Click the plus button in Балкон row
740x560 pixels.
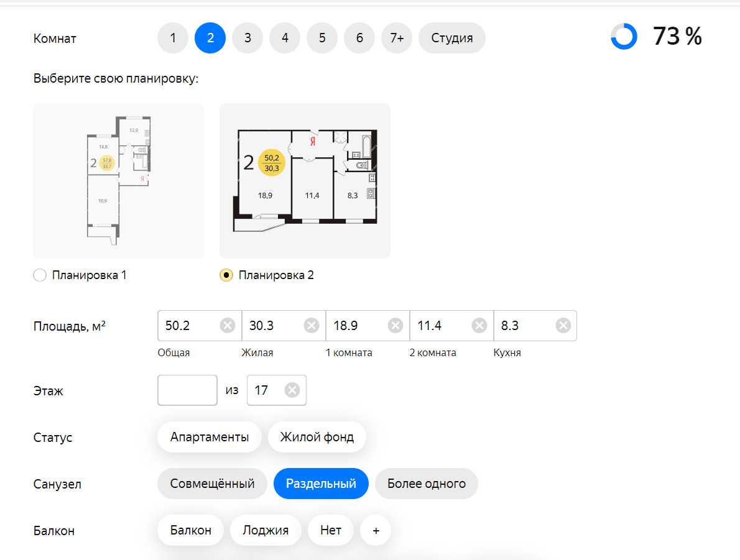click(x=376, y=530)
